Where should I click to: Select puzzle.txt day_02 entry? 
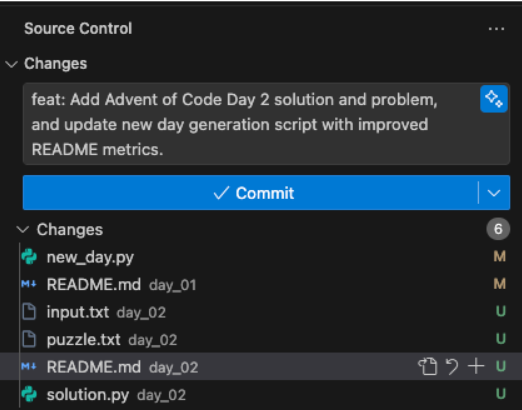click(x=261, y=339)
